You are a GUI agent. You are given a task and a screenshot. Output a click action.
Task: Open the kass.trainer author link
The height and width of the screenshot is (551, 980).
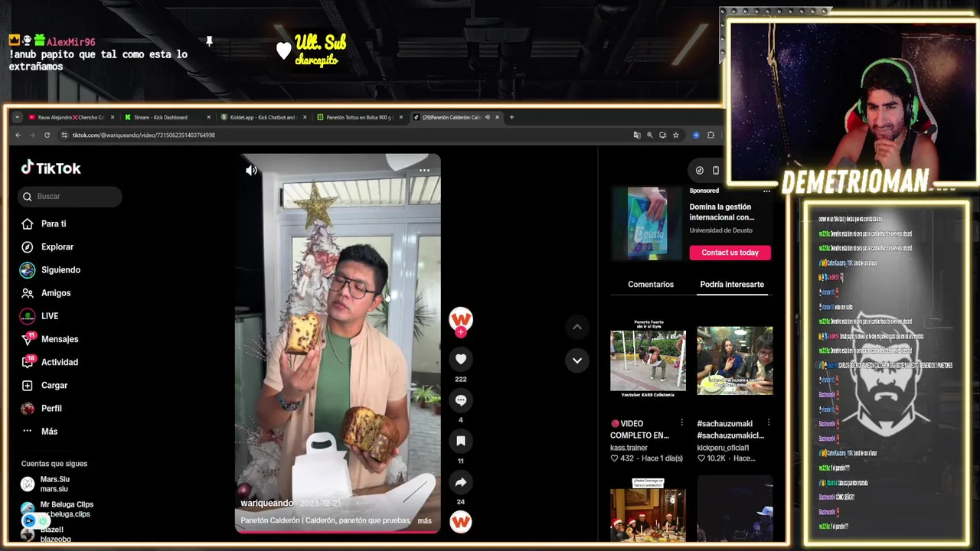629,448
